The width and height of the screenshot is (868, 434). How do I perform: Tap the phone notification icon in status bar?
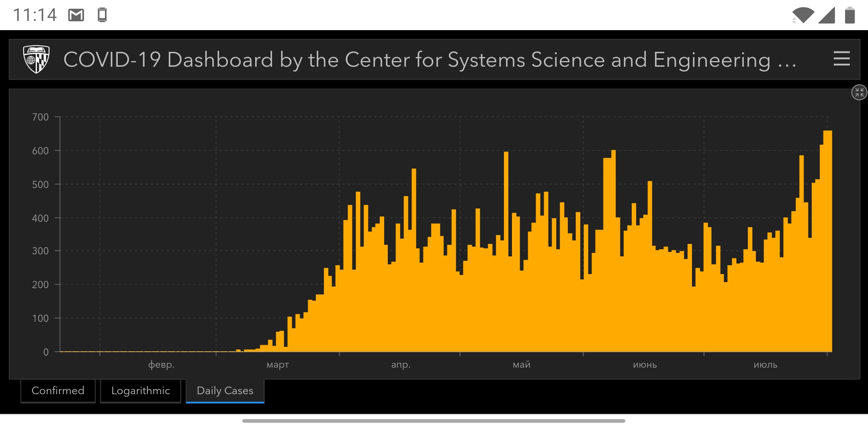tap(102, 15)
